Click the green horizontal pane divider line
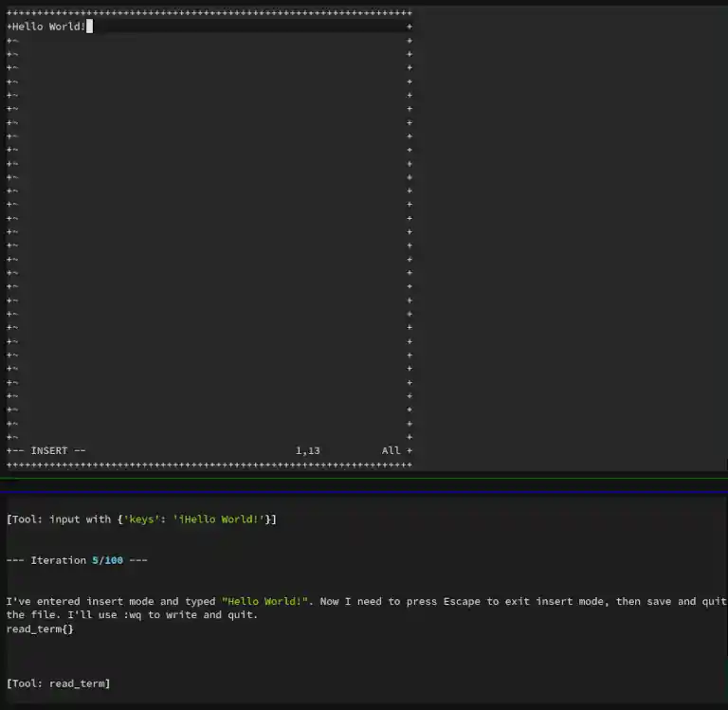This screenshot has height=710, width=728. (x=364, y=478)
